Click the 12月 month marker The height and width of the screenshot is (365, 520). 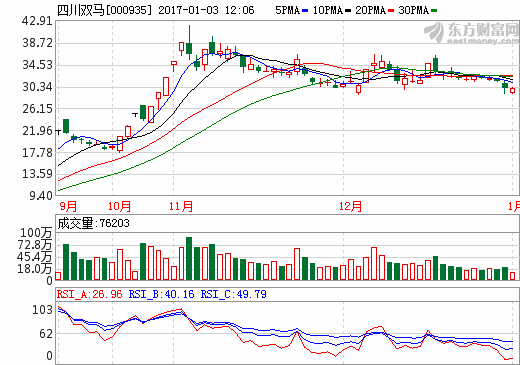[351, 206]
